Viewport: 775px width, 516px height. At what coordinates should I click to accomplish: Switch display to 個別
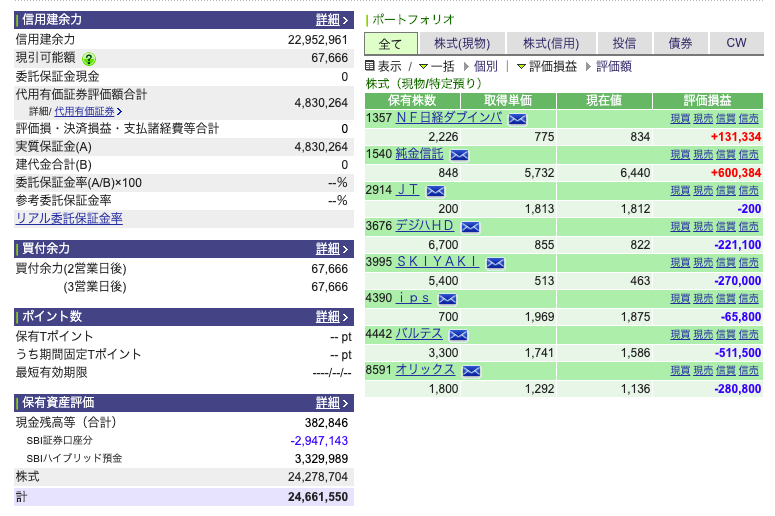pos(485,66)
